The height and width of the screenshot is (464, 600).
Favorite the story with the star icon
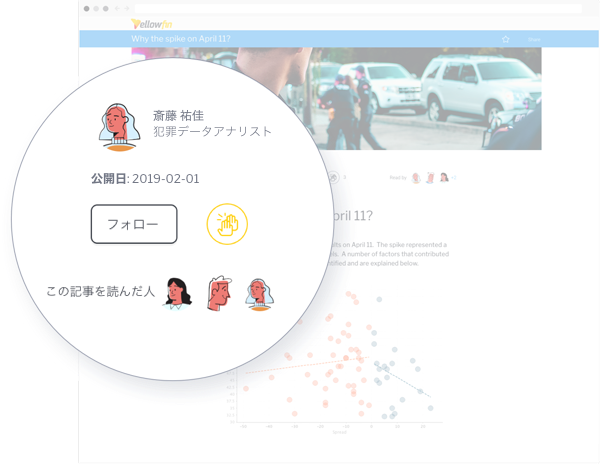coord(505,39)
